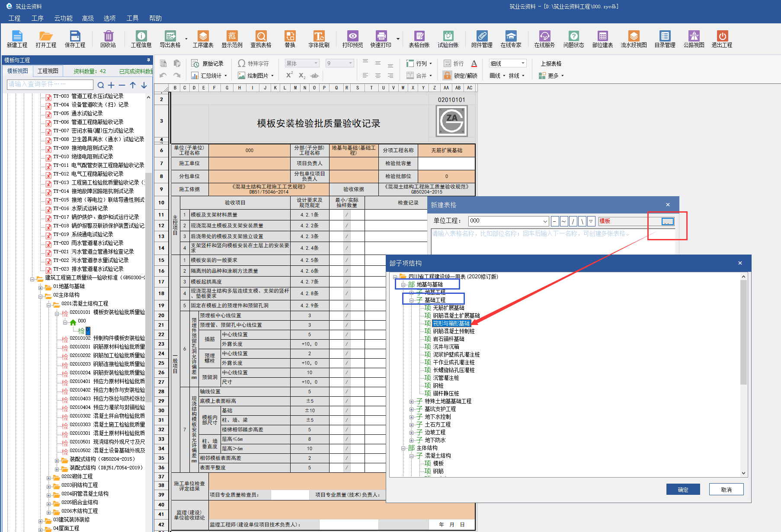Screen dimensions: 781x532
Task: Collapse the 混凝土结构 node in dialog
Action: click(x=412, y=456)
